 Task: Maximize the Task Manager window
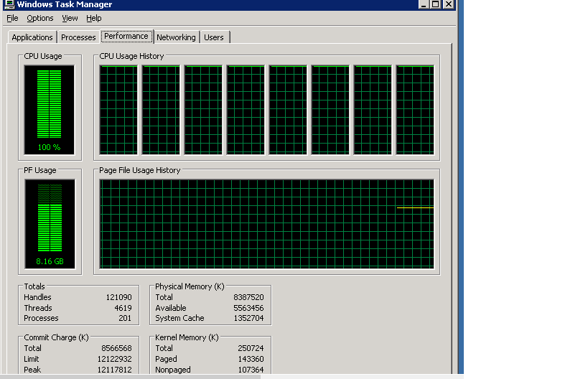click(435, 4)
